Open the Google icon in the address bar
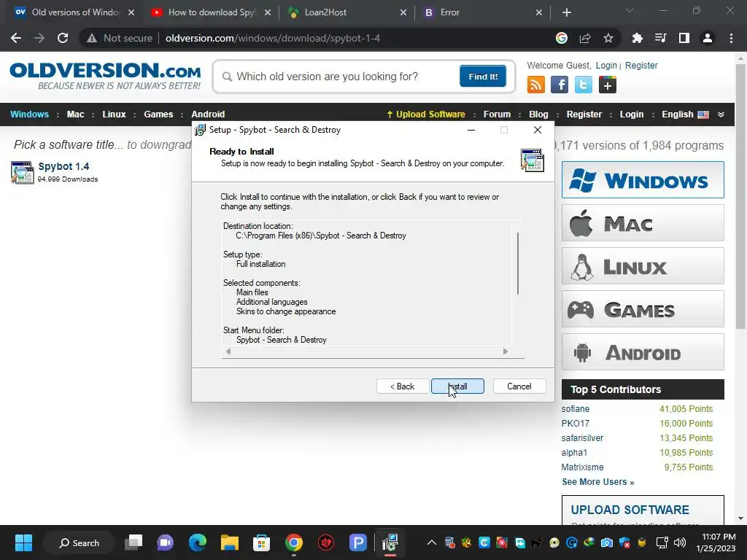Viewport: 747px width, 560px height. coord(562,38)
